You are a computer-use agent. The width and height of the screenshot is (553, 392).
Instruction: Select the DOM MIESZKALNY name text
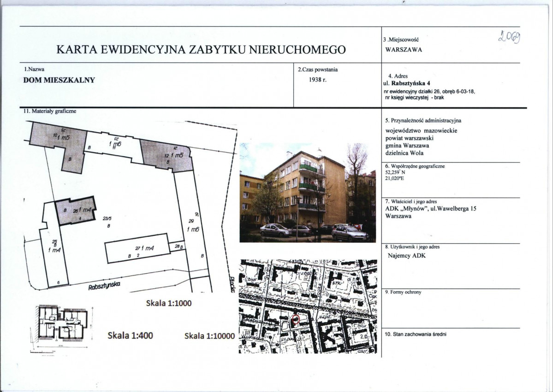pyautogui.click(x=59, y=80)
